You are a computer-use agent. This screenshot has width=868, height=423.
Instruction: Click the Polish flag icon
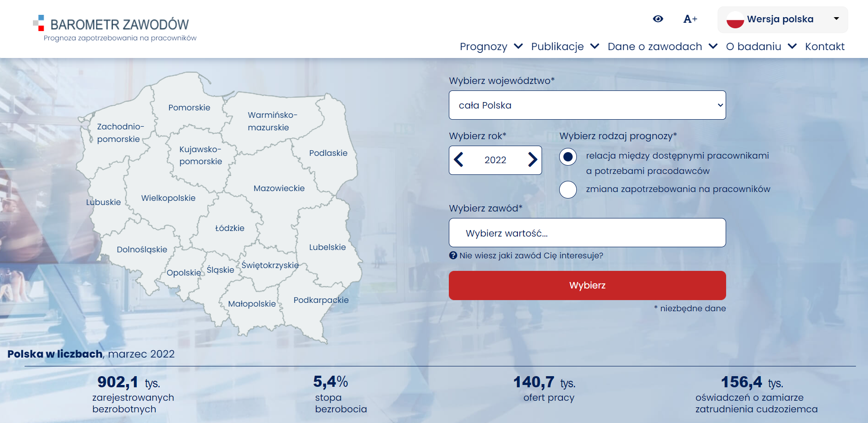click(736, 19)
